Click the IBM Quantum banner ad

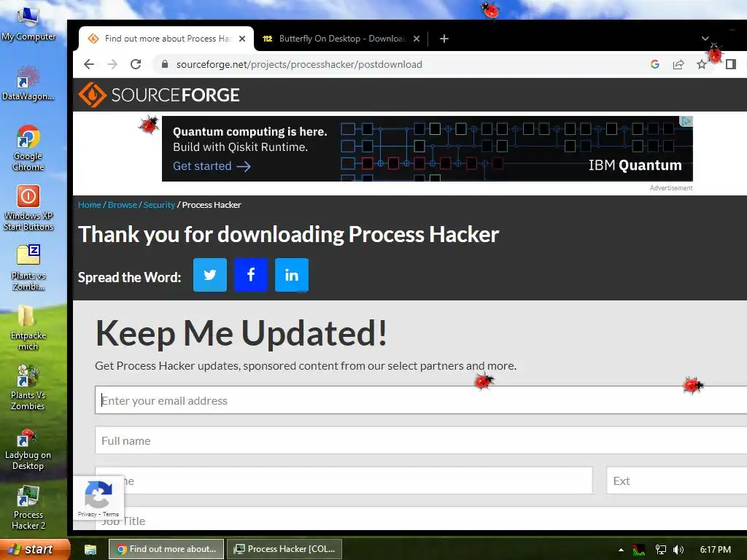tap(427, 149)
